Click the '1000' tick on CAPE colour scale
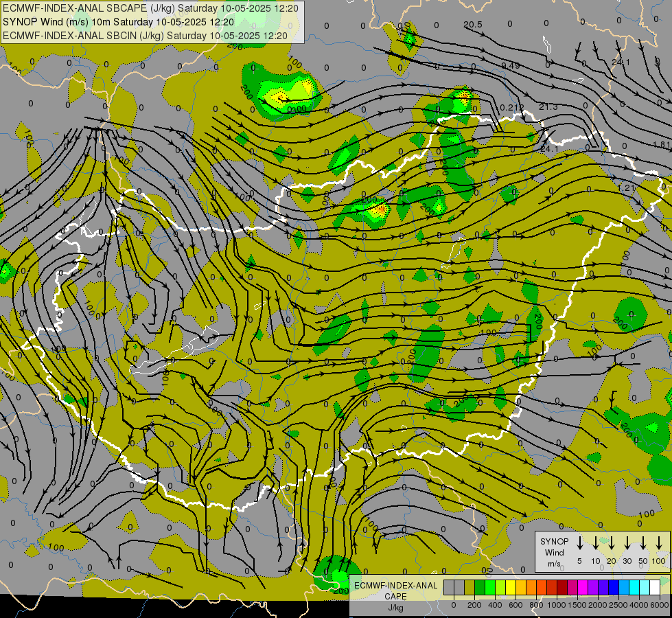 tap(557, 605)
